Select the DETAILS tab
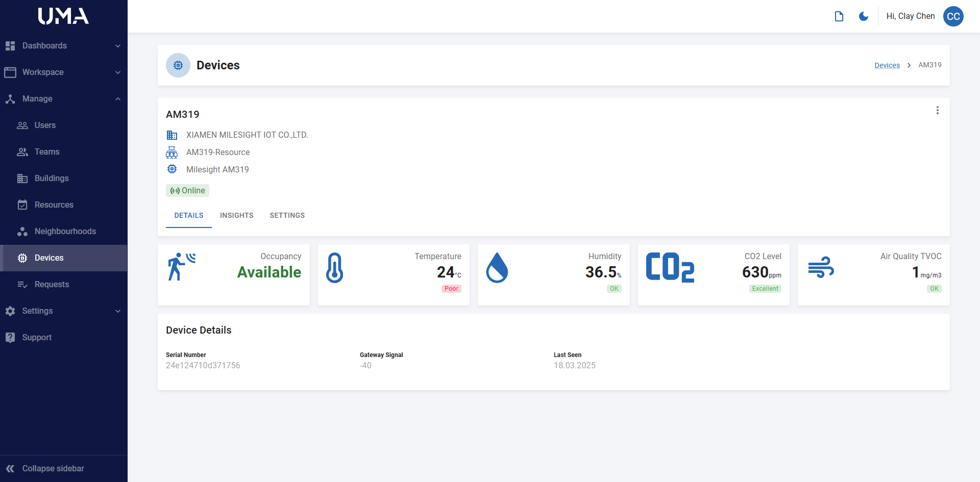 click(189, 216)
